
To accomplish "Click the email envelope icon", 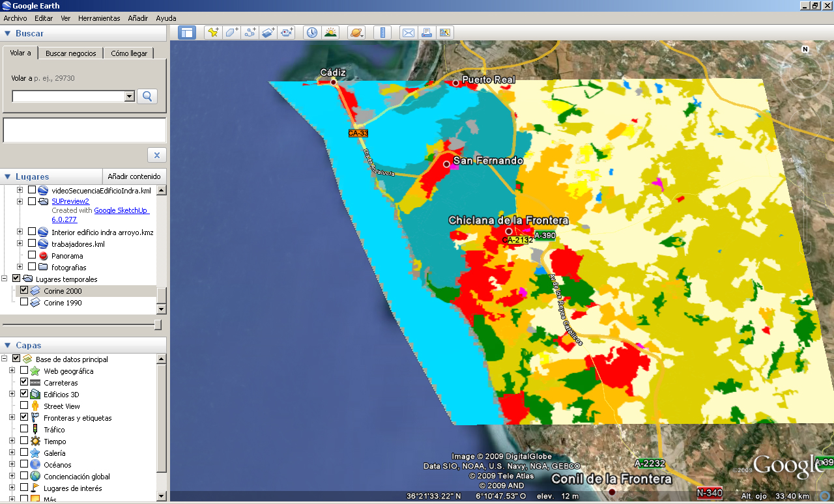I will click(409, 33).
